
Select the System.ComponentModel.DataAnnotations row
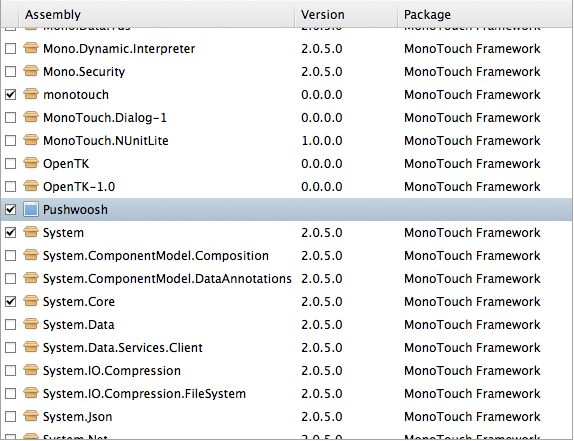287,279
